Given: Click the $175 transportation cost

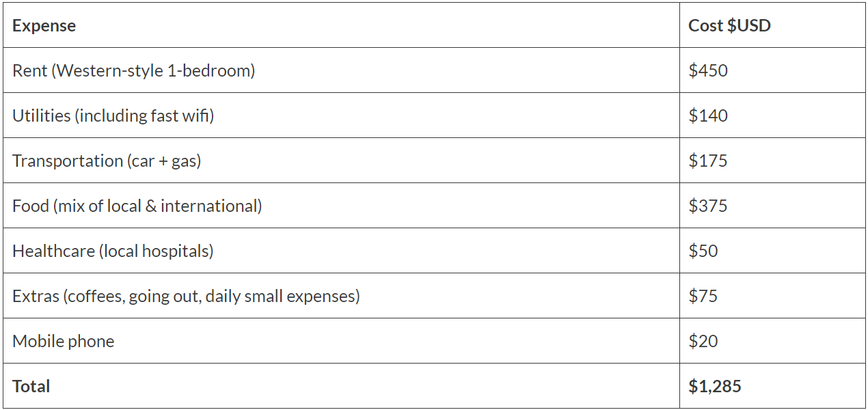Looking at the screenshot, I should [708, 161].
